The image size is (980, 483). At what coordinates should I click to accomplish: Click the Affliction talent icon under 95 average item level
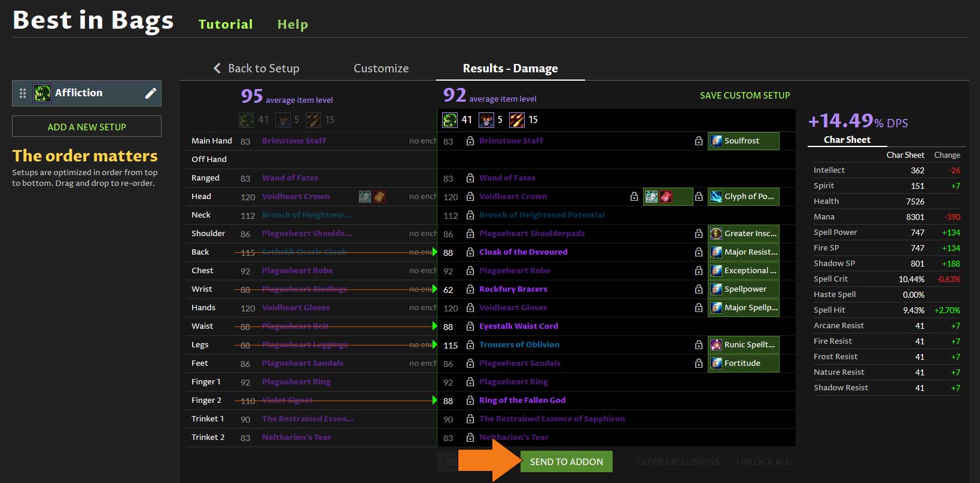[x=246, y=120]
